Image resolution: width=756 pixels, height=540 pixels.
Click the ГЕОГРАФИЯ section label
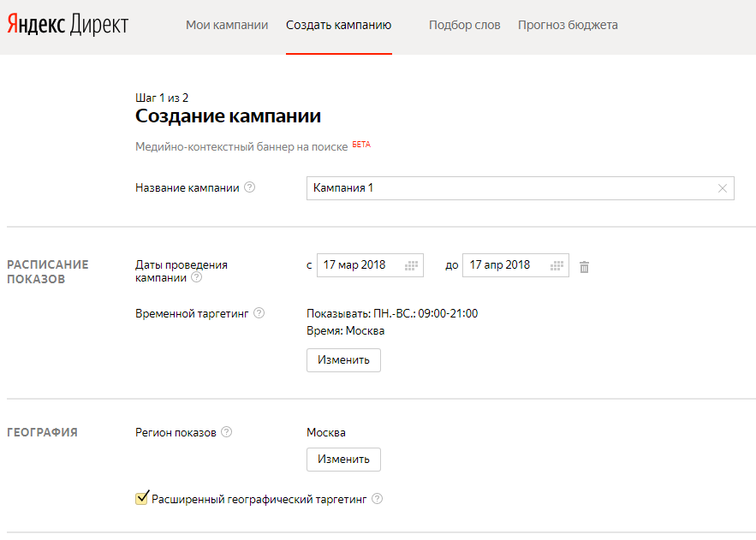pyautogui.click(x=43, y=432)
